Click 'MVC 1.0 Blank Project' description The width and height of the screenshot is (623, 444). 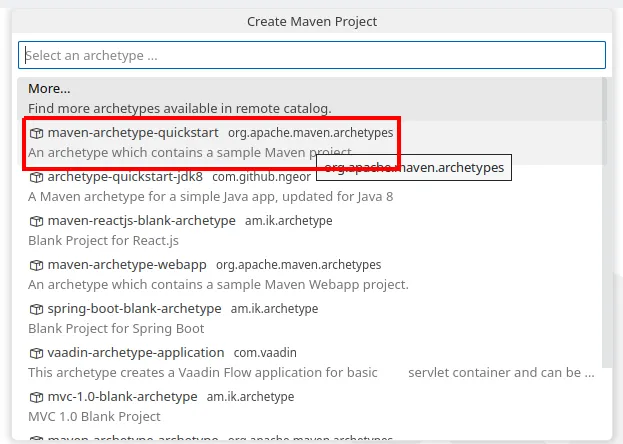click(x=94, y=417)
